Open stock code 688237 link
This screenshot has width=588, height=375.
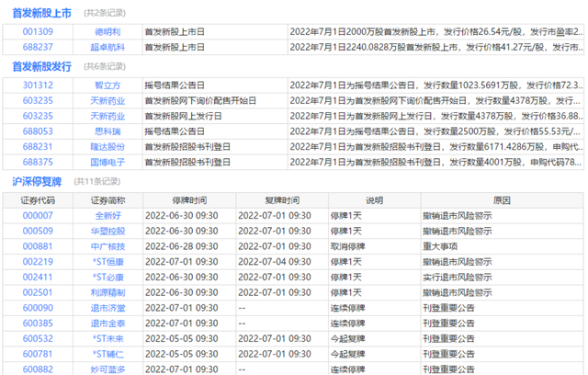tap(38, 47)
